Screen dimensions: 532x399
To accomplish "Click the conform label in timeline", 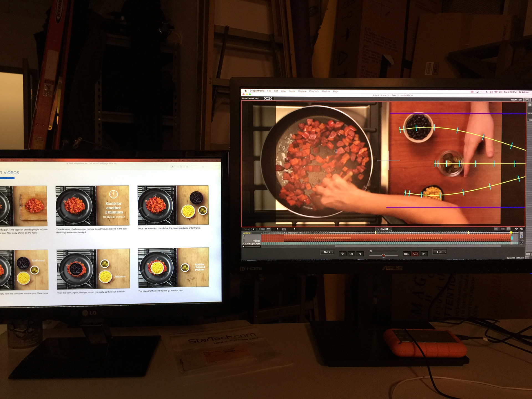I will tap(247, 233).
